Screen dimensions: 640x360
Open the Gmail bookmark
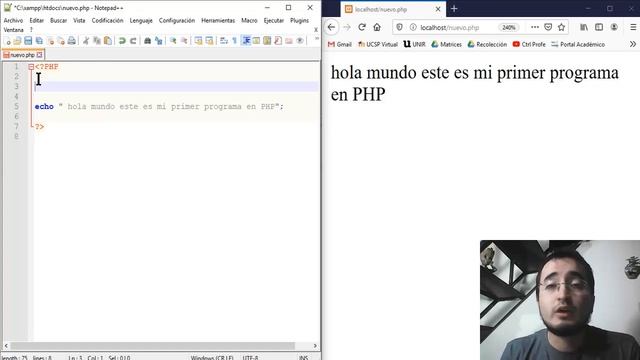[x=340, y=44]
